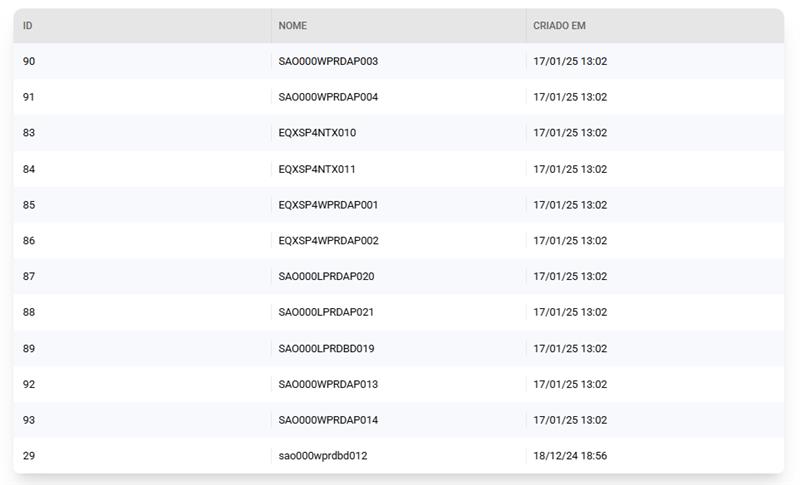Click ID cell with value 29
The width and height of the screenshot is (800, 485).
[x=29, y=456]
